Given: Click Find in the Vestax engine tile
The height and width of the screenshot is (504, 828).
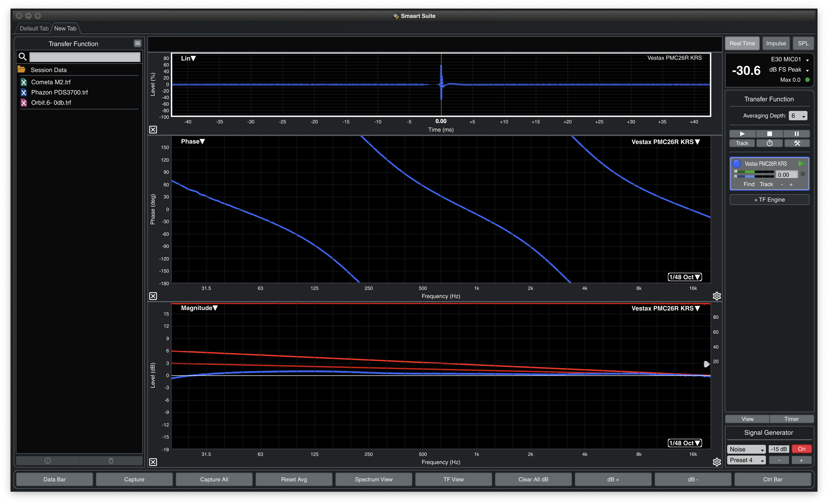Looking at the screenshot, I should click(749, 184).
